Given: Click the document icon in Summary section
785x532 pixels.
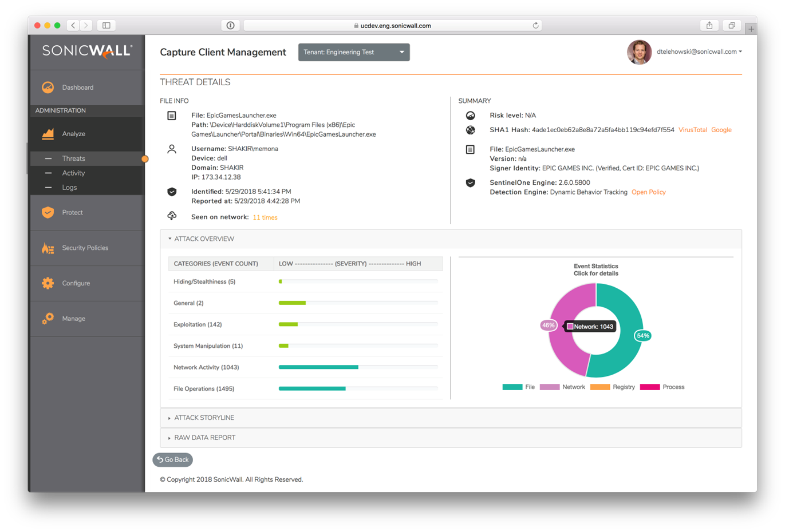Looking at the screenshot, I should coord(471,149).
